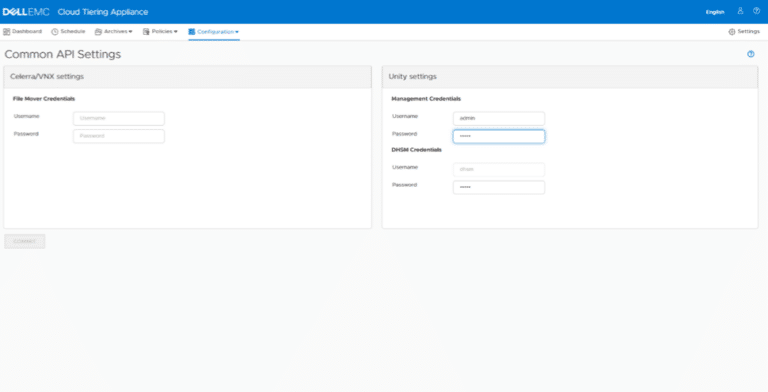The image size is (768, 392).
Task: Click the Dashboard icon
Action: [7, 31]
